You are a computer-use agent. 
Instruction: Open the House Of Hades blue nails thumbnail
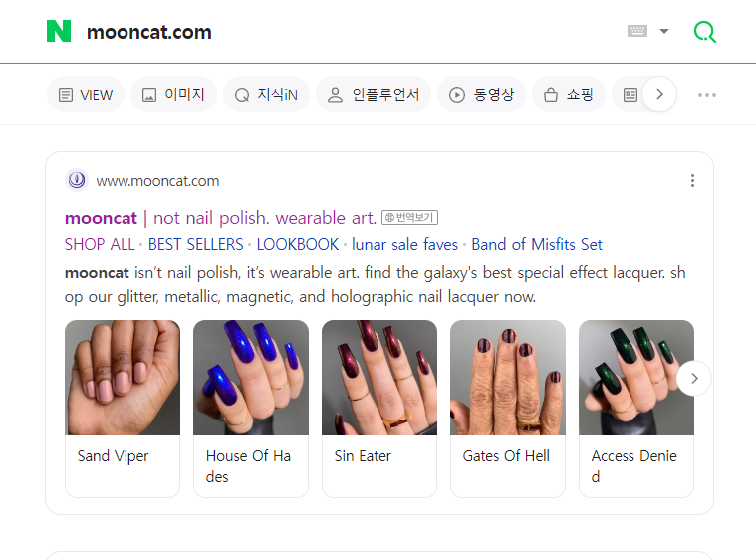tap(251, 378)
